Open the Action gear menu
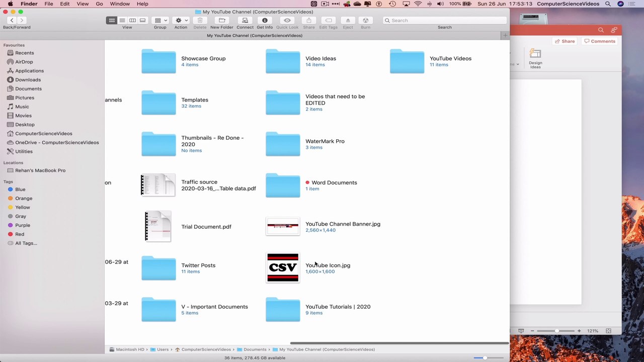This screenshot has height=362, width=644. 181,20
